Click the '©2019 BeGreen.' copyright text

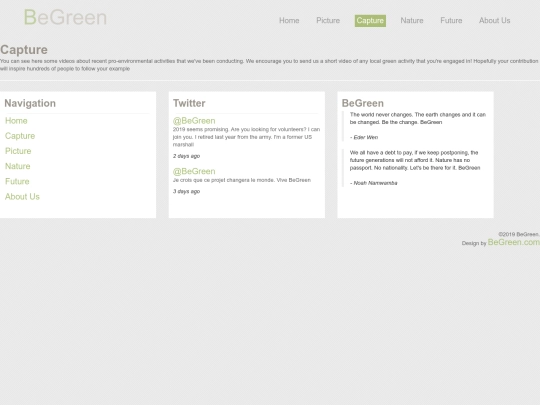click(519, 235)
